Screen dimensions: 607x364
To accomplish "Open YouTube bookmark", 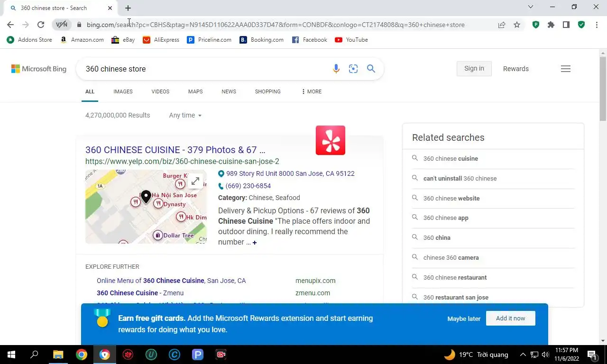I will 351,40.
